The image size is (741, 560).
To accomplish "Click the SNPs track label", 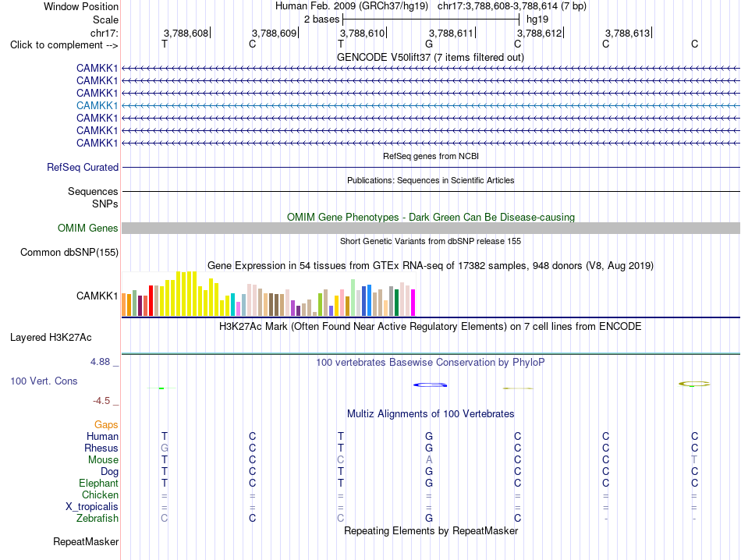I will coord(105,204).
